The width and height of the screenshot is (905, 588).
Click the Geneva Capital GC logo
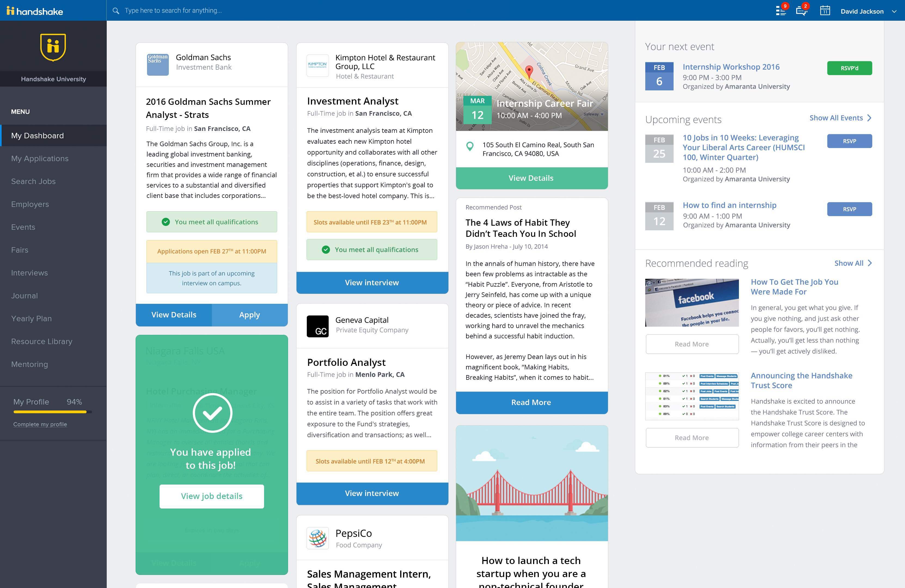pyautogui.click(x=317, y=326)
